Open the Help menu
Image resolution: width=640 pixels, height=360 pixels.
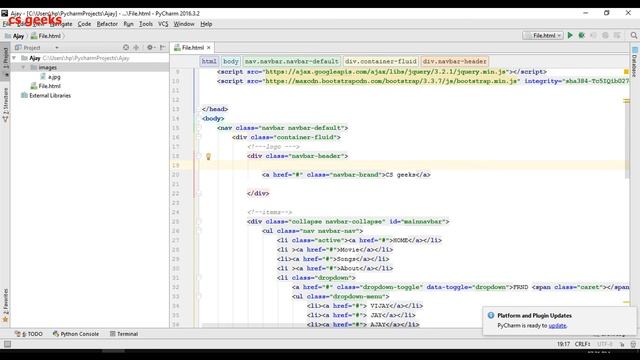click(x=206, y=24)
